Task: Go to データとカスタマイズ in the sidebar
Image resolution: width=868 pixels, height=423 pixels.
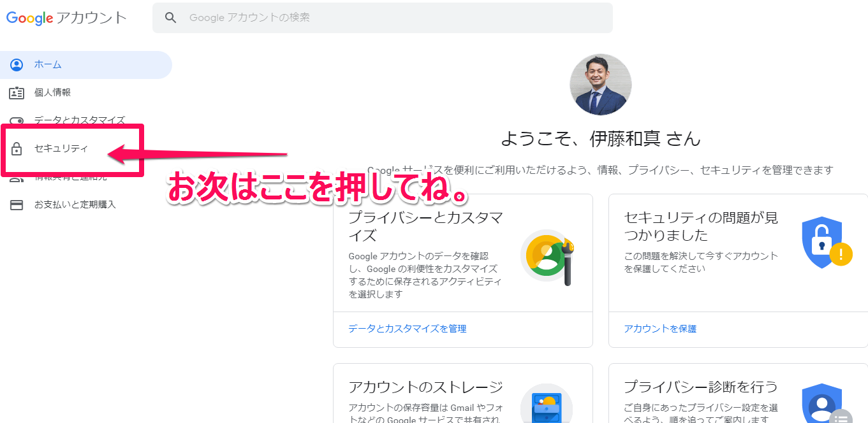Action: tap(80, 120)
